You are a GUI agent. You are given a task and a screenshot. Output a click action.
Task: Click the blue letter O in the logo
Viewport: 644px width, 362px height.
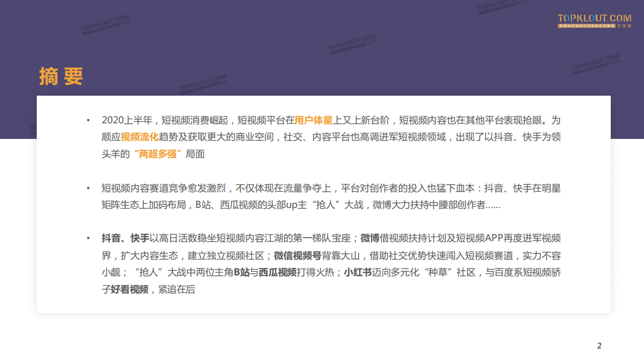coord(568,18)
